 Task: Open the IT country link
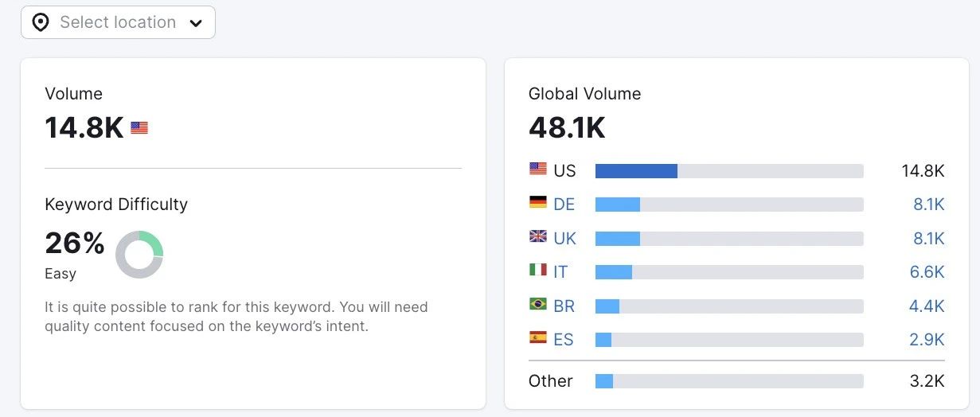click(560, 272)
